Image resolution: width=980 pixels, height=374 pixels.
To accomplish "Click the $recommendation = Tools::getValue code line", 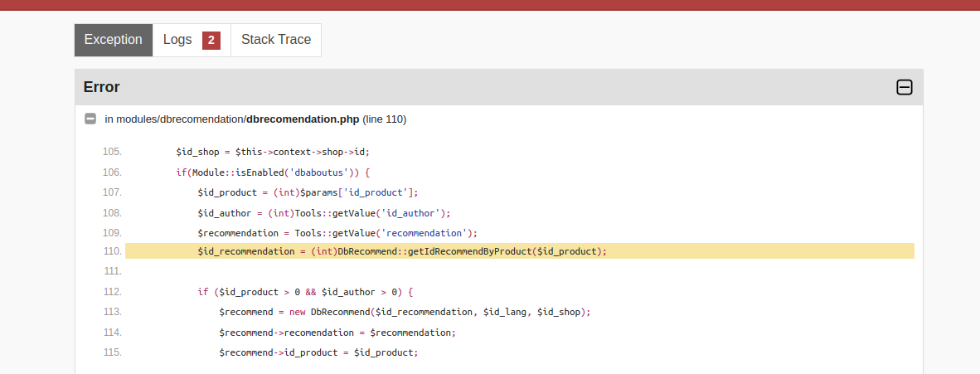I will click(x=337, y=232).
